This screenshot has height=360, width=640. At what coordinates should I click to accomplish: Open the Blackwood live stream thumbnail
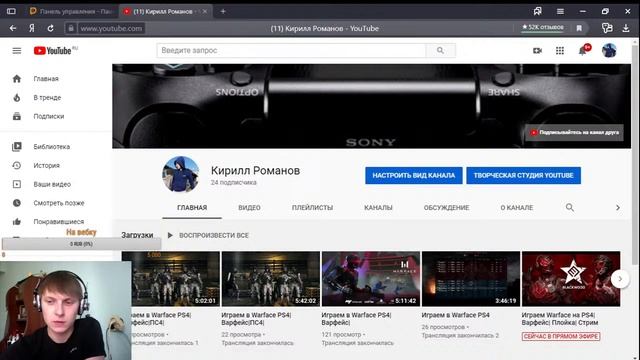(571, 279)
